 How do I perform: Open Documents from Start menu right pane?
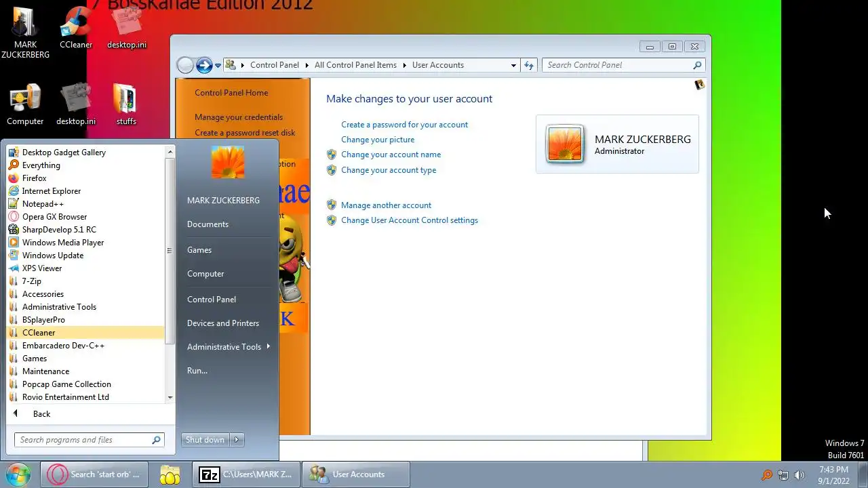[x=208, y=224]
